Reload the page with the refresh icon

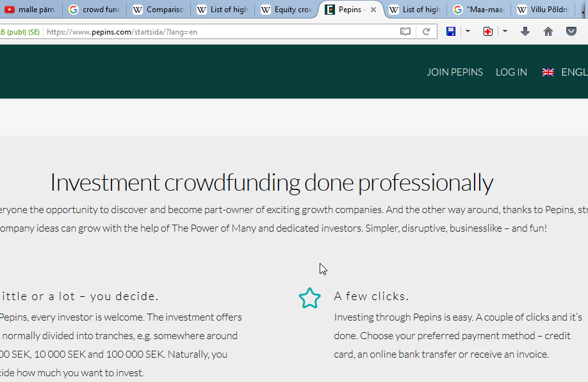click(x=426, y=31)
